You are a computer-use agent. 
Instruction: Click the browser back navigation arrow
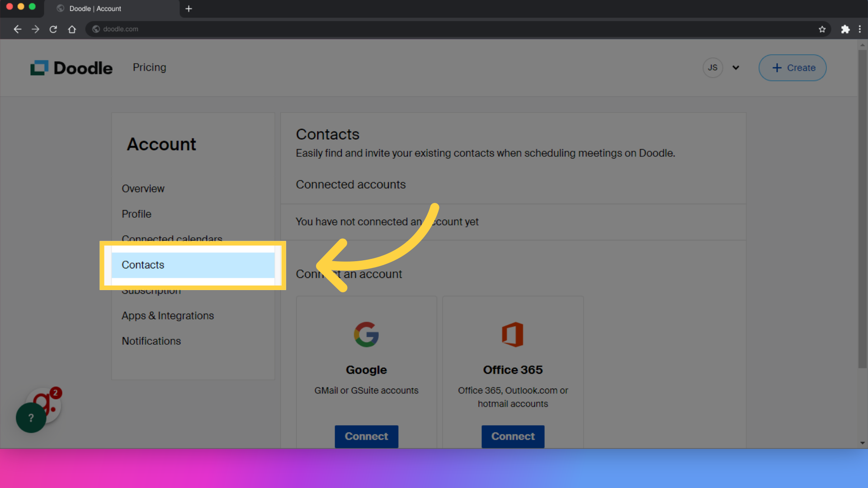pyautogui.click(x=17, y=28)
